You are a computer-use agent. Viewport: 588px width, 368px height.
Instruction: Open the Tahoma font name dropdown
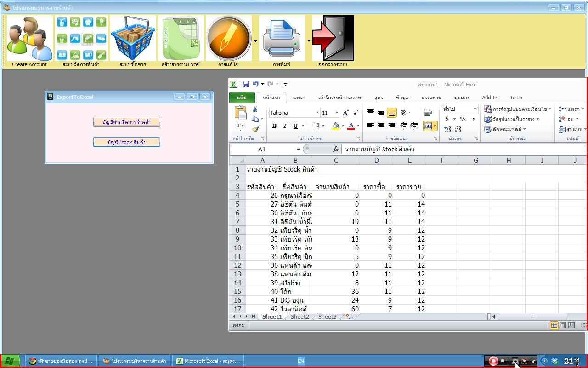click(x=317, y=113)
